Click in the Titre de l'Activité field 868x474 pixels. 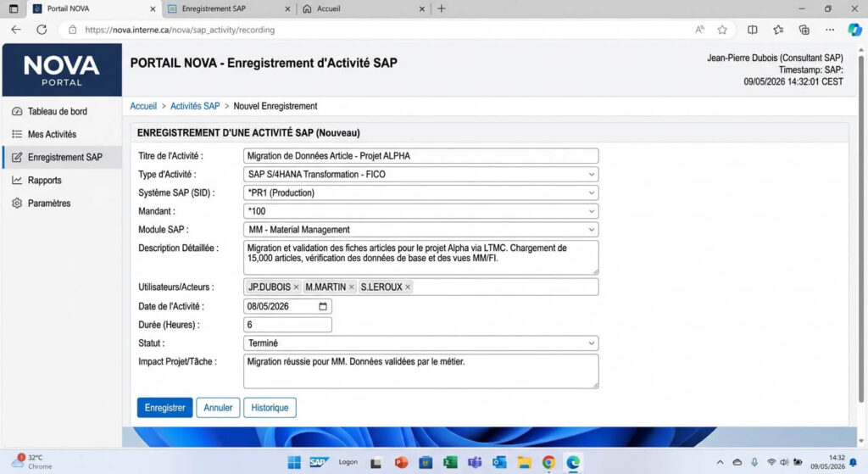tap(420, 156)
